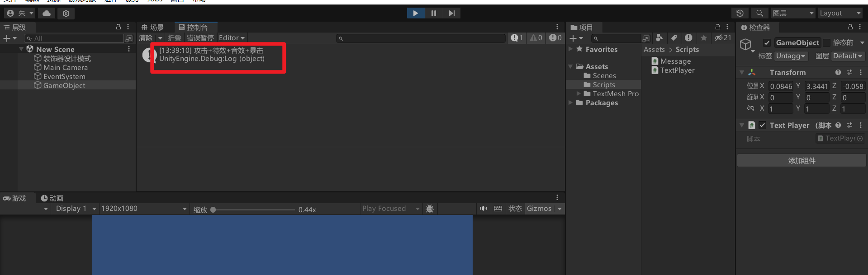868x275 pixels.
Task: Expand the TextMesh Pro folder
Action: [579, 93]
